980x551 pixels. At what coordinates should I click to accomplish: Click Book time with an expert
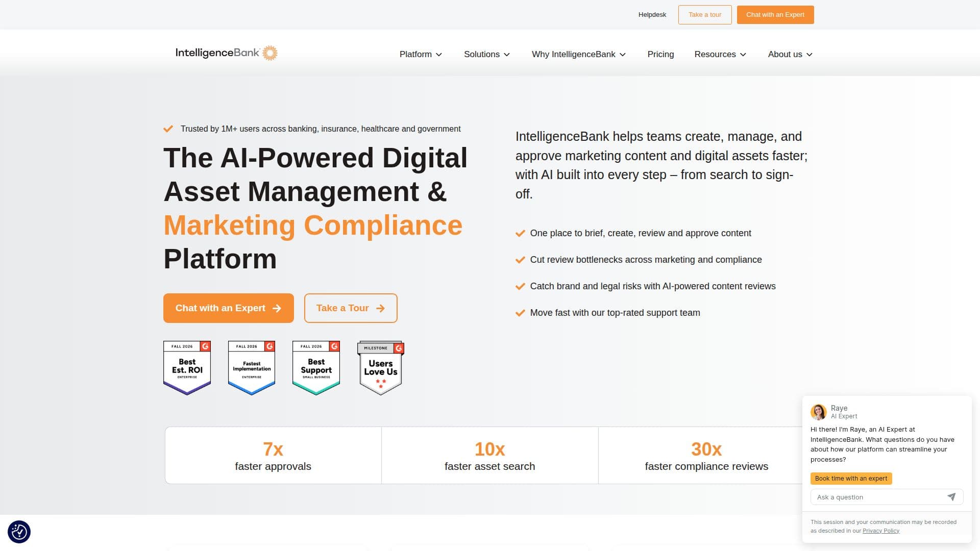pyautogui.click(x=851, y=479)
